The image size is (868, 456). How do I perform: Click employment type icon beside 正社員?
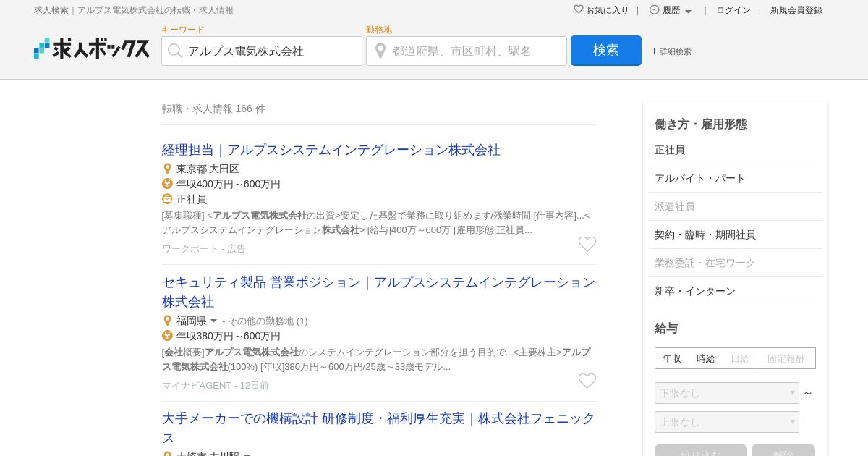(x=167, y=199)
